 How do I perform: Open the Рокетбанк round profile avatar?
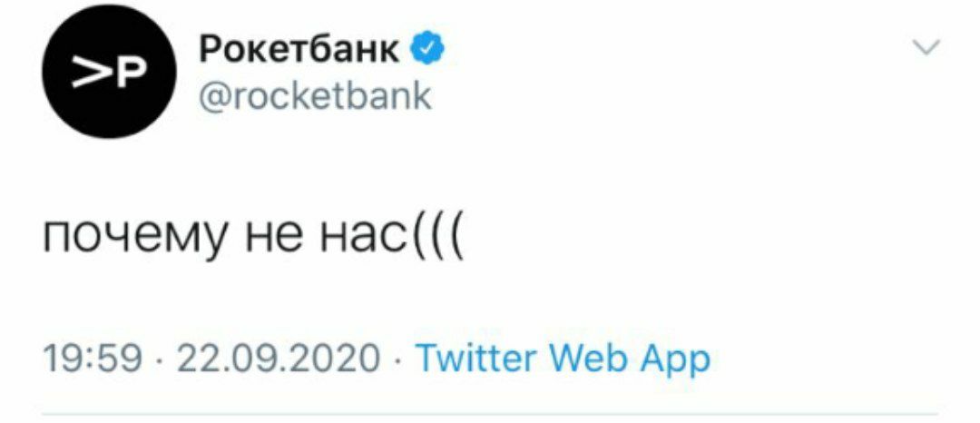(x=109, y=71)
